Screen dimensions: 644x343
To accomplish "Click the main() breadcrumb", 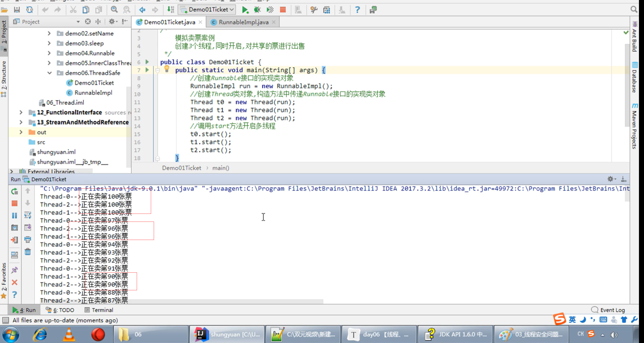I will click(221, 168).
